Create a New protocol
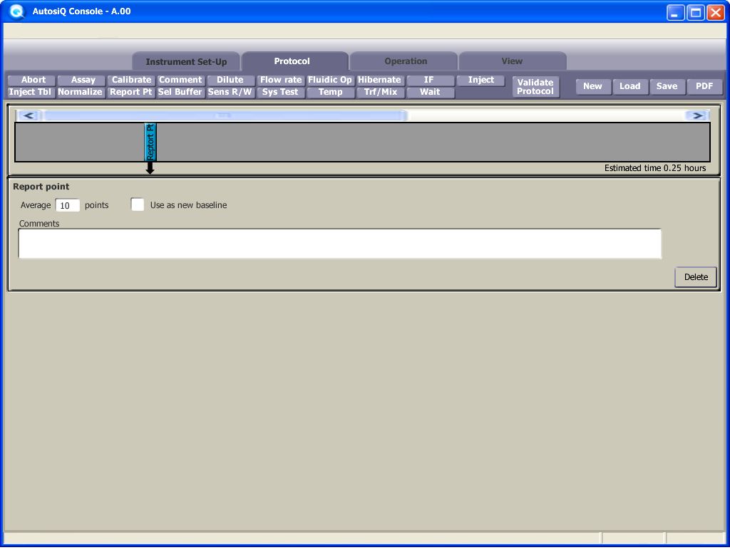This screenshot has width=730, height=560. pyautogui.click(x=592, y=86)
